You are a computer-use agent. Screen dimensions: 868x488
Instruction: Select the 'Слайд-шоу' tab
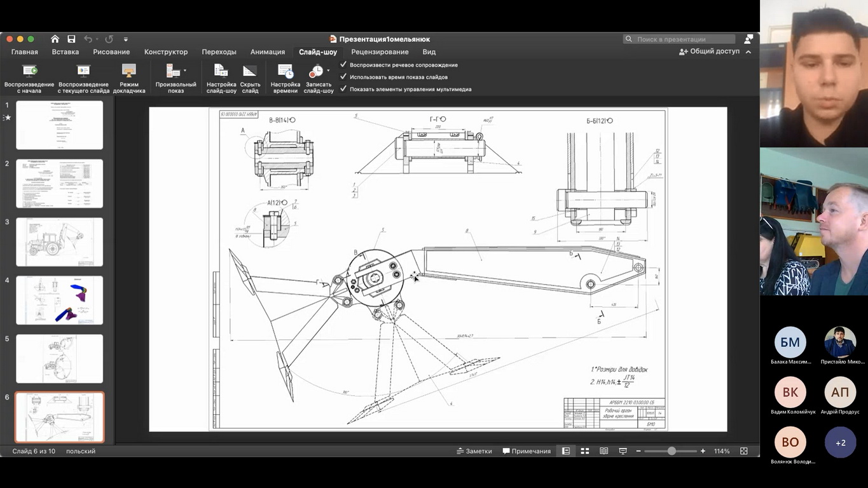click(318, 52)
